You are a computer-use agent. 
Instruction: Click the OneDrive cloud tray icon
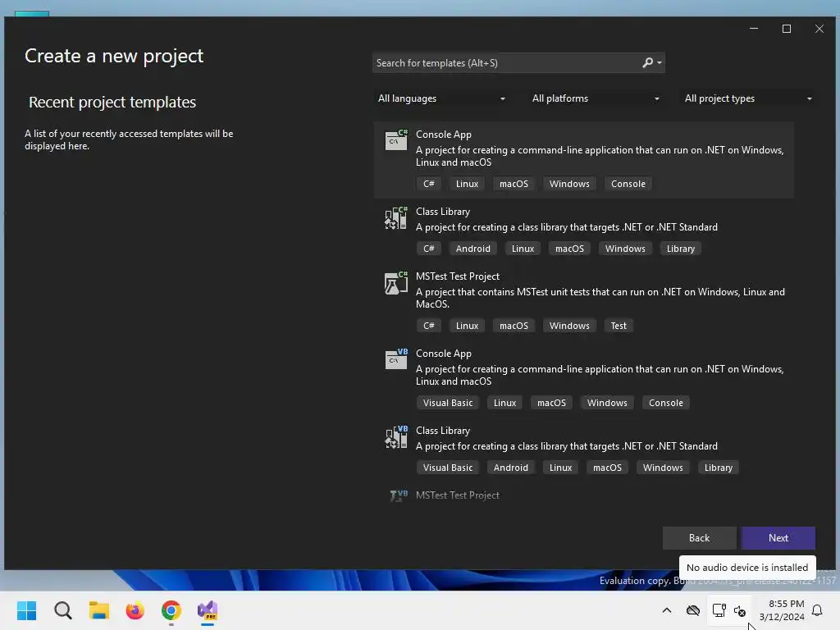coord(693,610)
